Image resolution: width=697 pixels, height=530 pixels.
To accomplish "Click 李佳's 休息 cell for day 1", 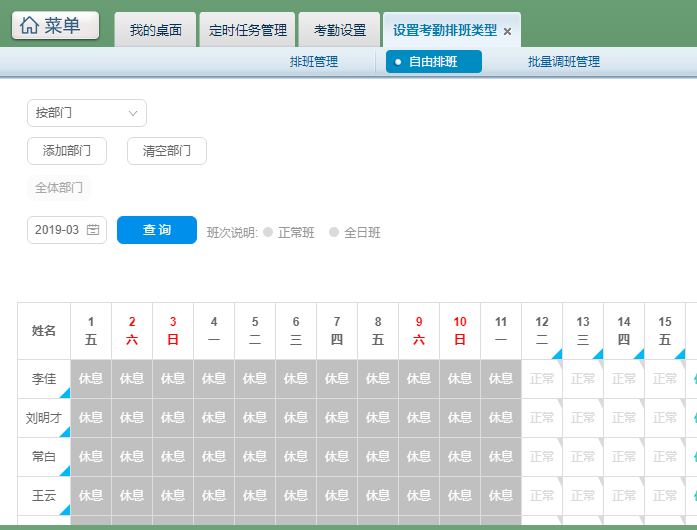I will (x=91, y=379).
